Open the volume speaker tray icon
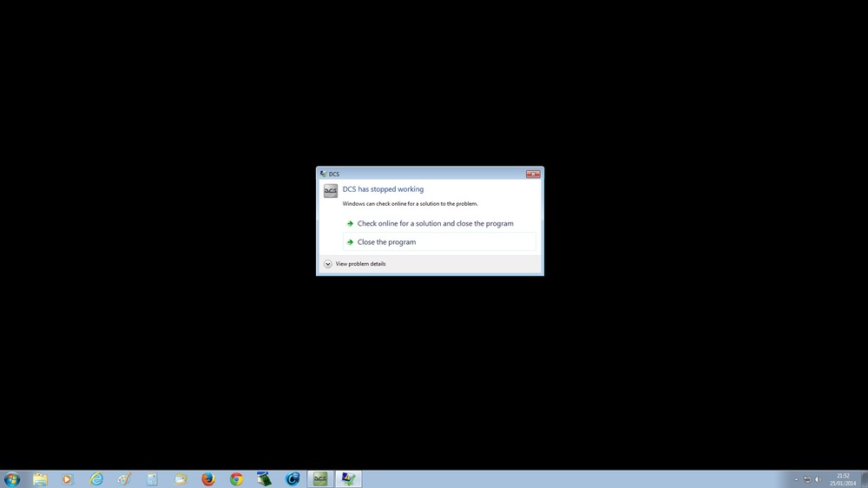Screen dimensions: 868x488 coord(819,479)
